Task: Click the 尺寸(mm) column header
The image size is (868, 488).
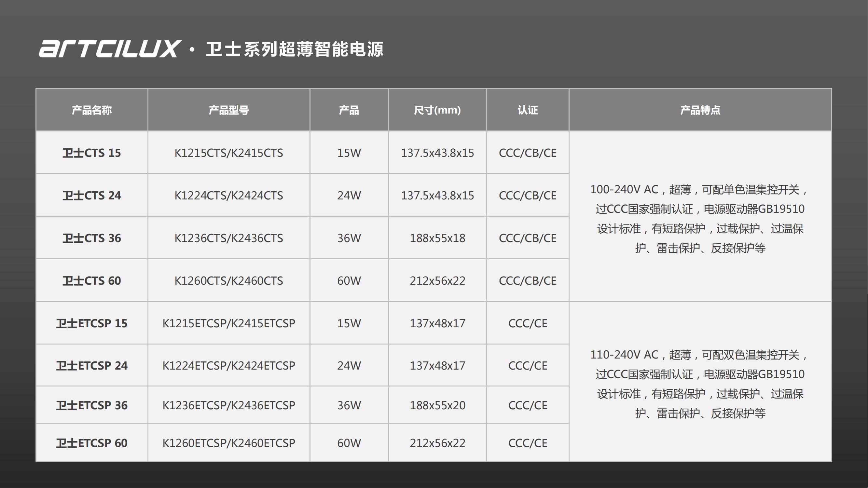Action: tap(437, 110)
